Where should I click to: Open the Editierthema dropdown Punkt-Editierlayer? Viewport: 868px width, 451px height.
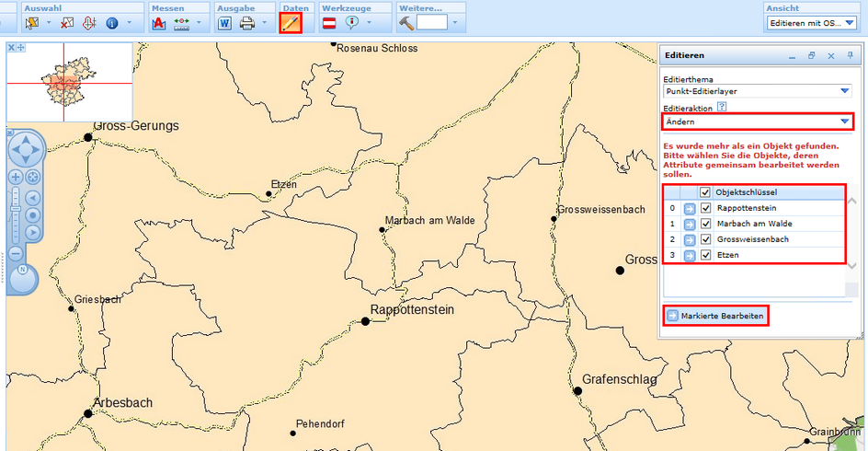757,91
